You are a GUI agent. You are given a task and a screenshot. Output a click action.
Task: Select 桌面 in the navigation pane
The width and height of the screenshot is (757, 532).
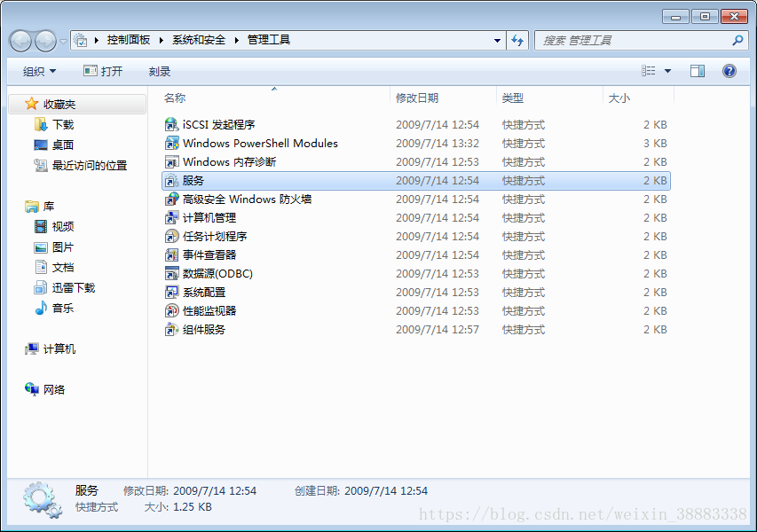[x=63, y=145]
